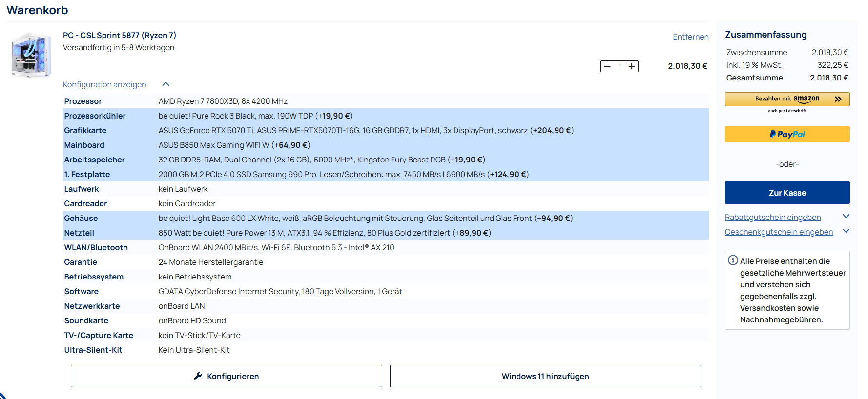
Task: Select the 24 Monate Herstellergarantie text
Action: (x=211, y=262)
